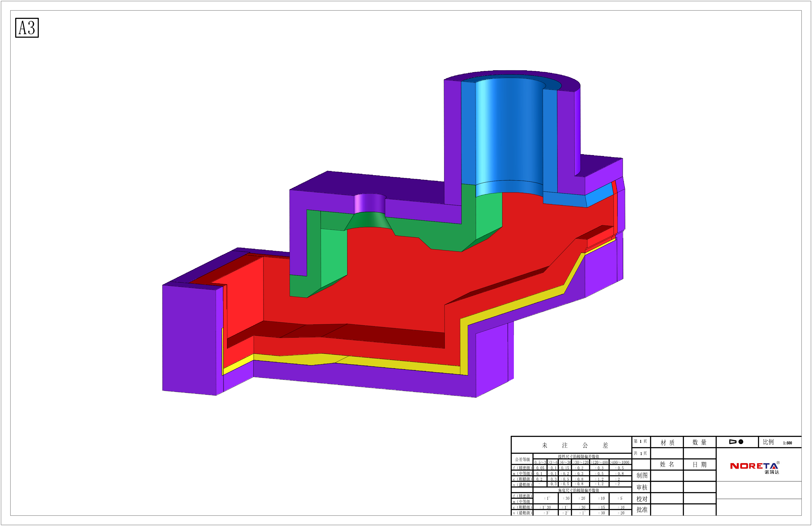The image size is (812, 526).
Task: Click the NORETA company logo
Action: click(754, 466)
